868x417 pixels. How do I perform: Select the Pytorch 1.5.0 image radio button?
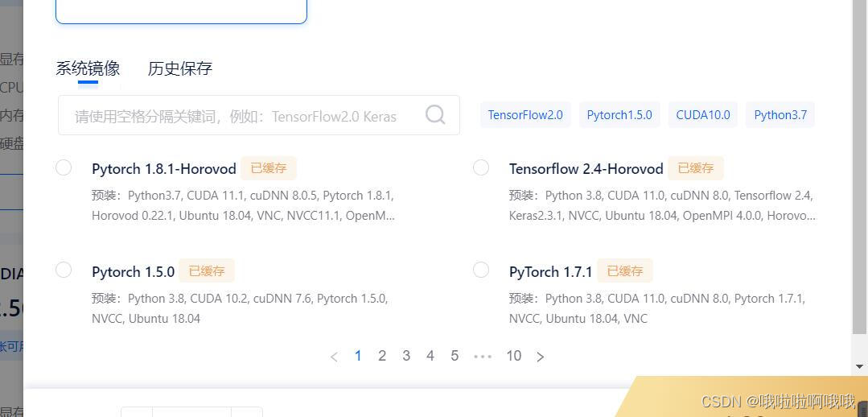(x=64, y=270)
